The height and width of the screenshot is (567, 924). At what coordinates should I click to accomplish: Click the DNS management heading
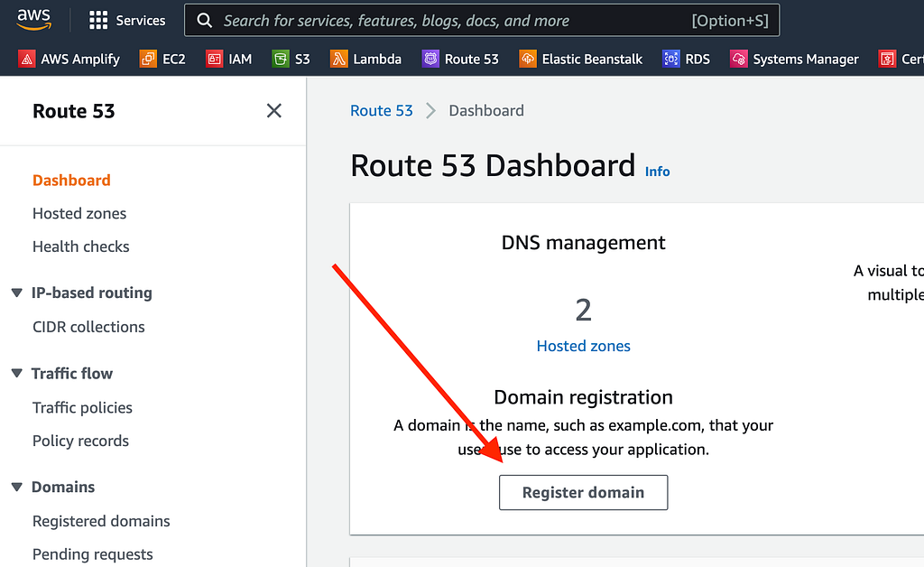pyautogui.click(x=584, y=243)
